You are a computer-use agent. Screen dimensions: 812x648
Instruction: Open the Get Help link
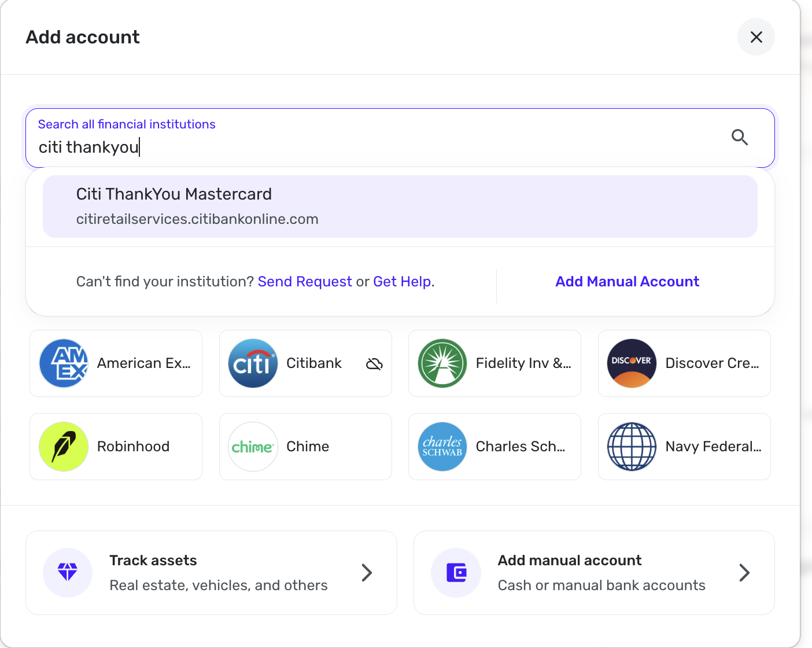[402, 282]
